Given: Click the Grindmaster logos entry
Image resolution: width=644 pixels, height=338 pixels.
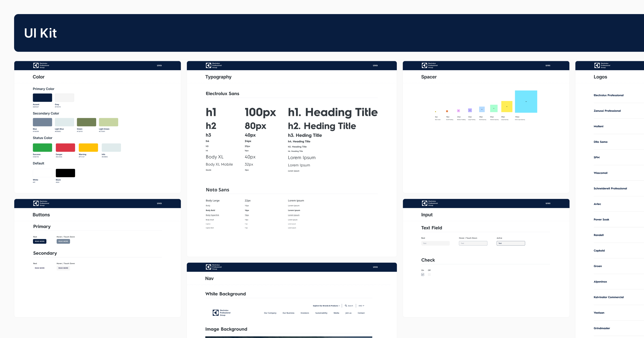Looking at the screenshot, I should tap(602, 328).
